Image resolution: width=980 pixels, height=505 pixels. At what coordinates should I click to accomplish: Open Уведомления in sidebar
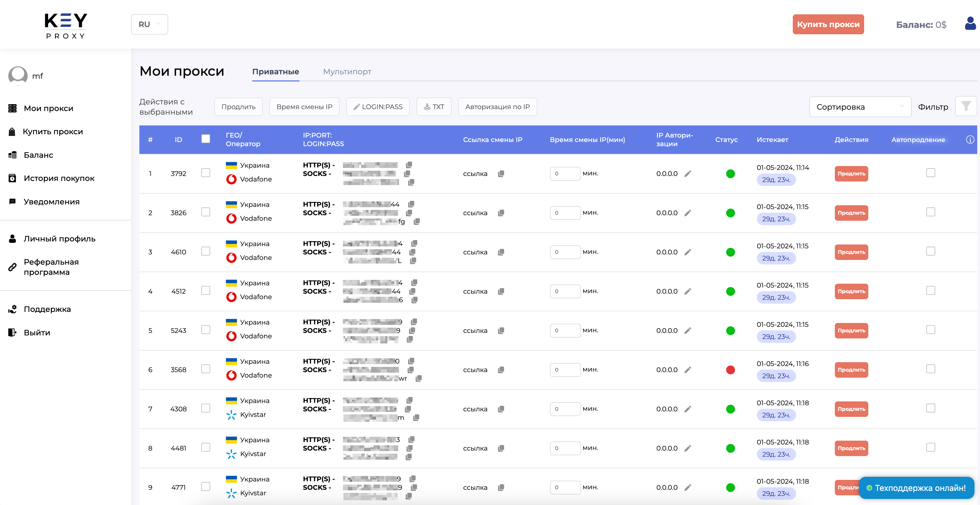pyautogui.click(x=51, y=202)
